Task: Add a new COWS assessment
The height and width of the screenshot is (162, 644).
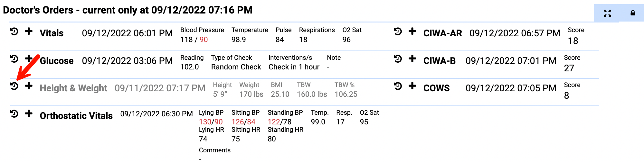Action: tap(412, 86)
